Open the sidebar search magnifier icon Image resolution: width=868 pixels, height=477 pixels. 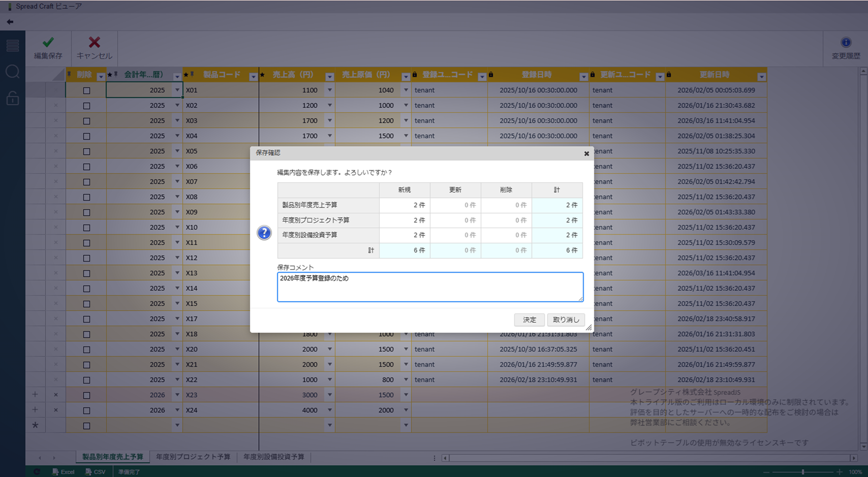[13, 72]
